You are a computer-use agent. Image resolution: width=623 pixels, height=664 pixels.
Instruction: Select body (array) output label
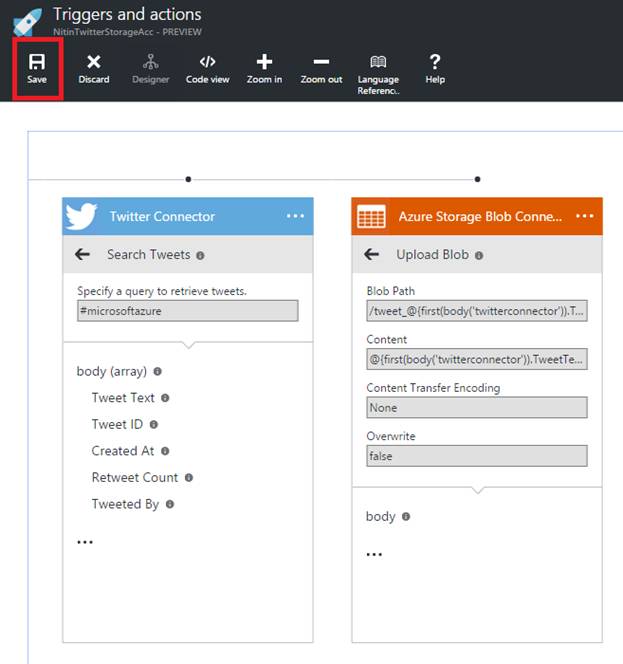(112, 371)
